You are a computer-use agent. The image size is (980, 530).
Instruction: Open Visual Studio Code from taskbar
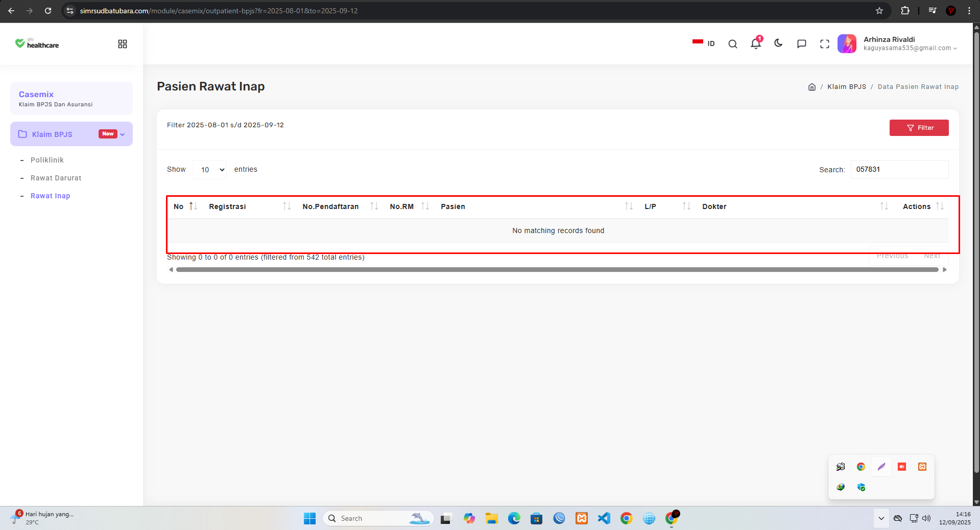(604, 518)
